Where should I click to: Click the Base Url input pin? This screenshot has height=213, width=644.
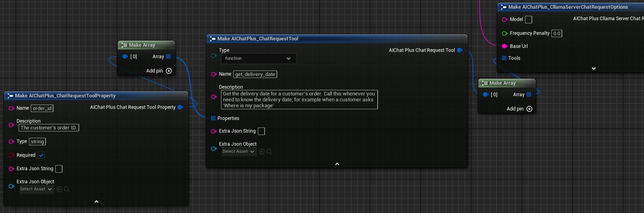(504, 46)
